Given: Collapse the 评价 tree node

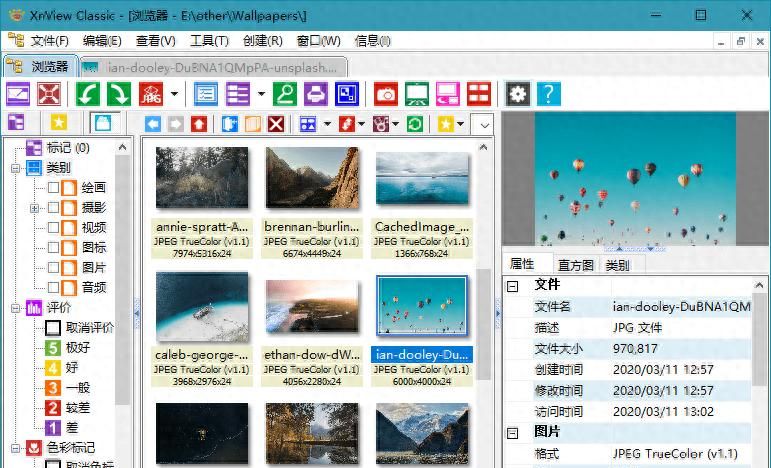Looking at the screenshot, I should point(15,308).
